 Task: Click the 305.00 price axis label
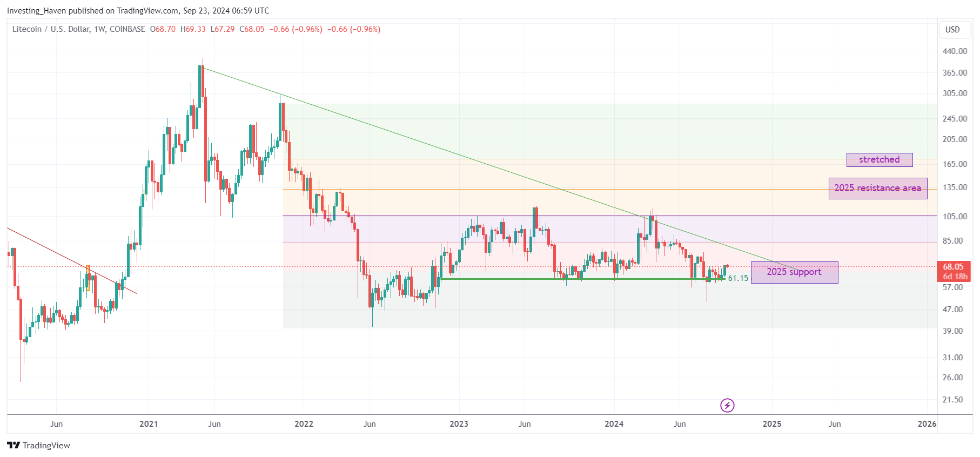(955, 93)
